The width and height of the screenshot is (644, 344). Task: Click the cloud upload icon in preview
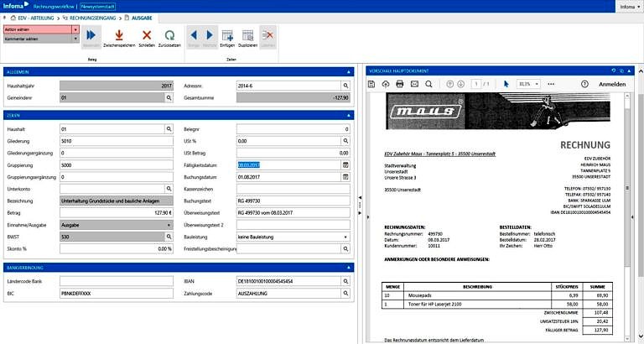[x=385, y=84]
